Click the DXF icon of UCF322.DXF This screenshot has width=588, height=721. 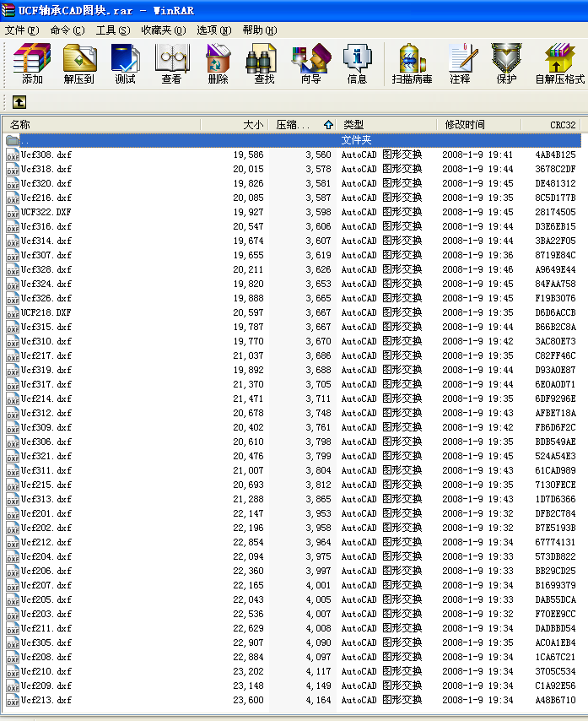tap(13, 213)
